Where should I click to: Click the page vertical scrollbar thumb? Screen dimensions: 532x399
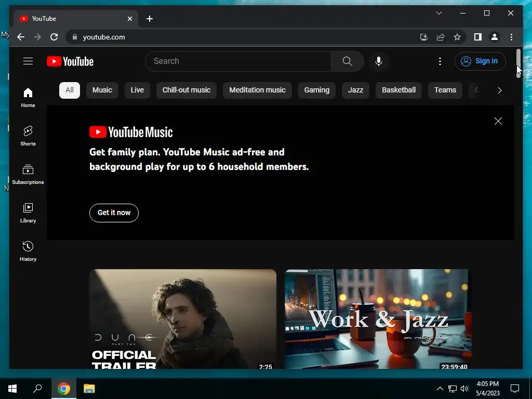pos(518,63)
